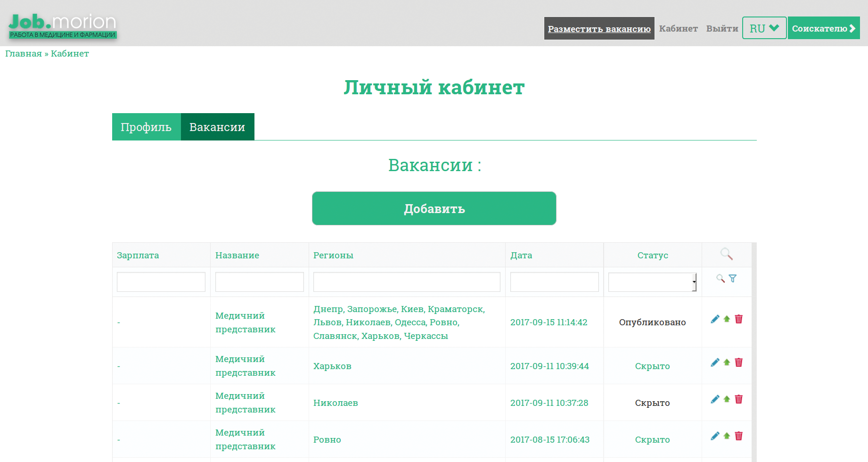Open the Соискателю section button

823,28
